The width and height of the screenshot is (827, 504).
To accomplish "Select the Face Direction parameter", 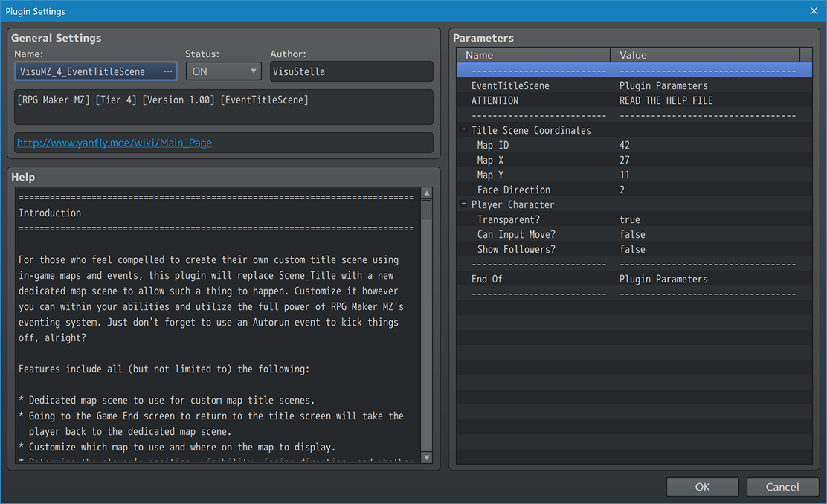I will [634, 190].
